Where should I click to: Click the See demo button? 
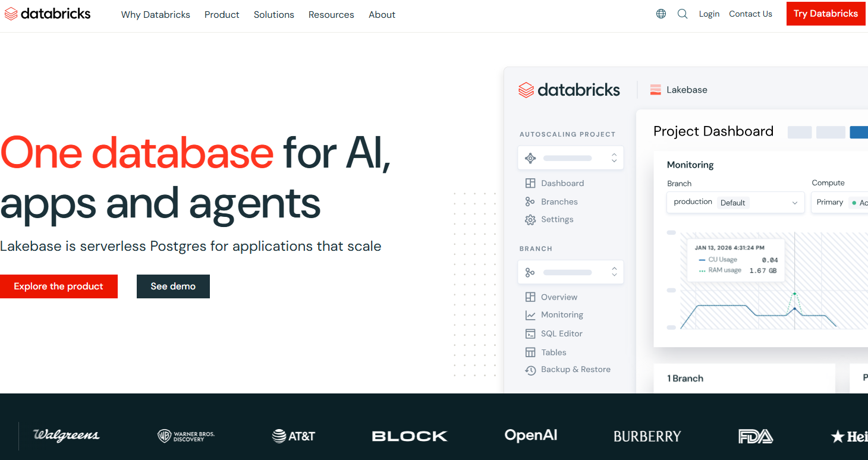click(x=173, y=286)
